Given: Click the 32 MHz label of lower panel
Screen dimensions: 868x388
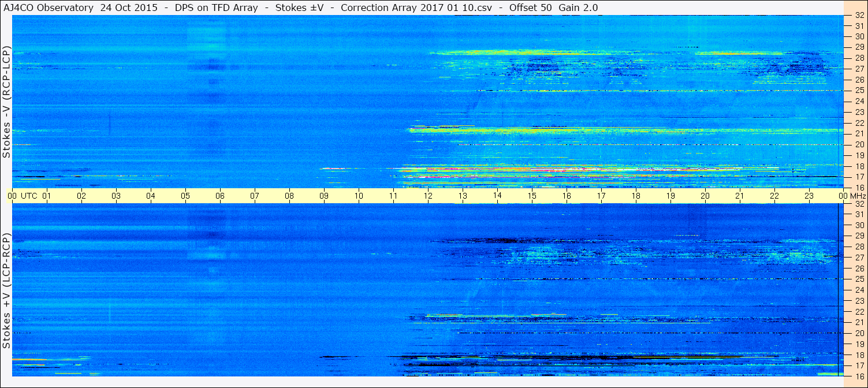Looking at the screenshot, I should click(x=859, y=204).
